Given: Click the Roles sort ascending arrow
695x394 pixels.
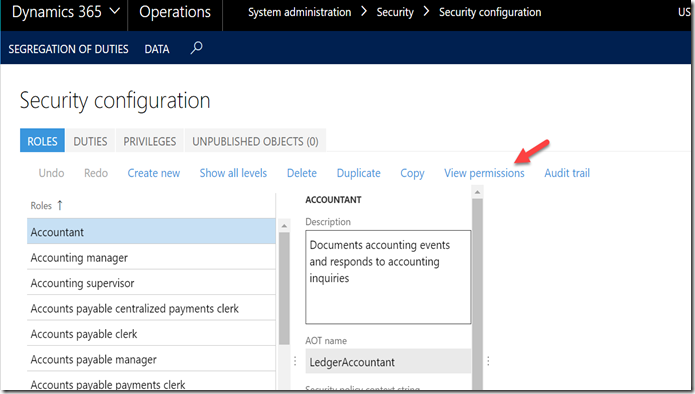Looking at the screenshot, I should [60, 205].
